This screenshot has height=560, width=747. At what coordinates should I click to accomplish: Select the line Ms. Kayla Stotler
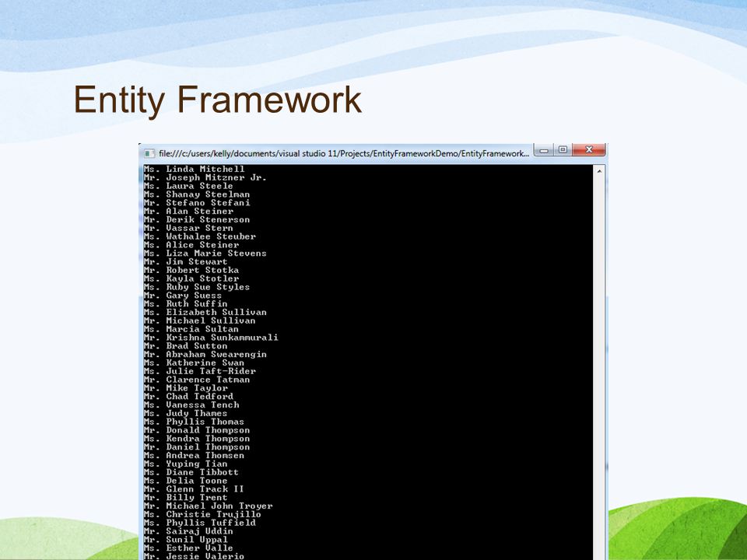[x=191, y=278]
